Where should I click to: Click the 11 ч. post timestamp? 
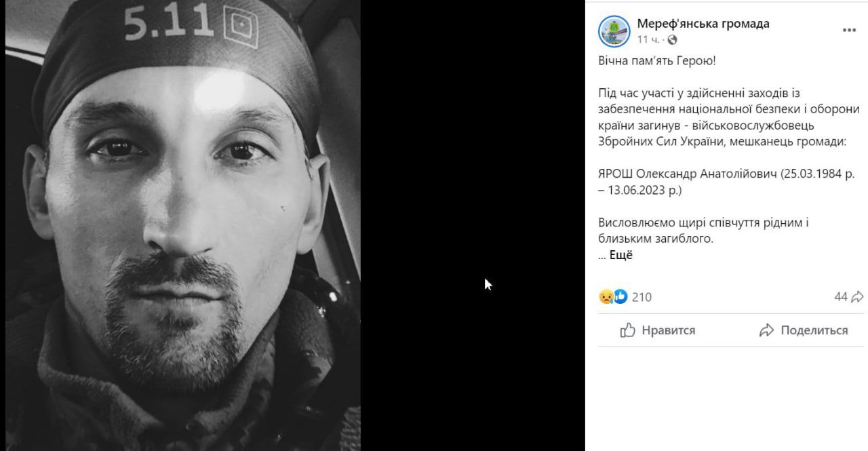647,40
